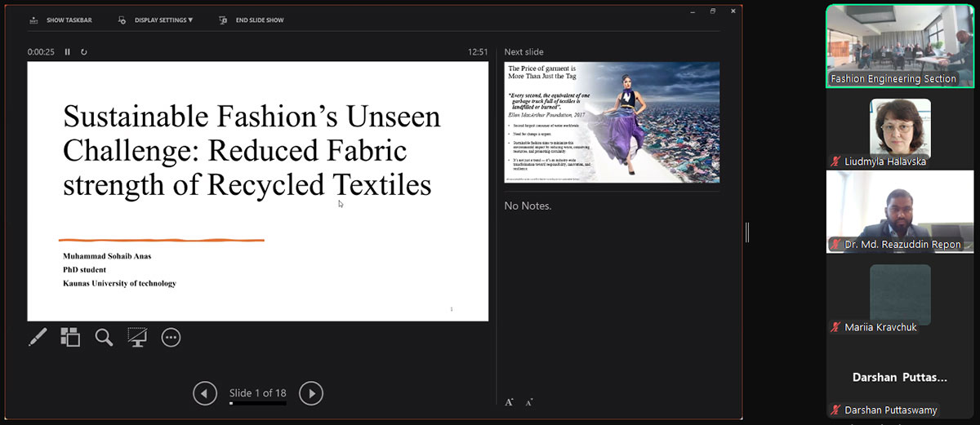Click the next slide preview thumbnail
Viewport: 980px width, 425px height.
pyautogui.click(x=612, y=122)
